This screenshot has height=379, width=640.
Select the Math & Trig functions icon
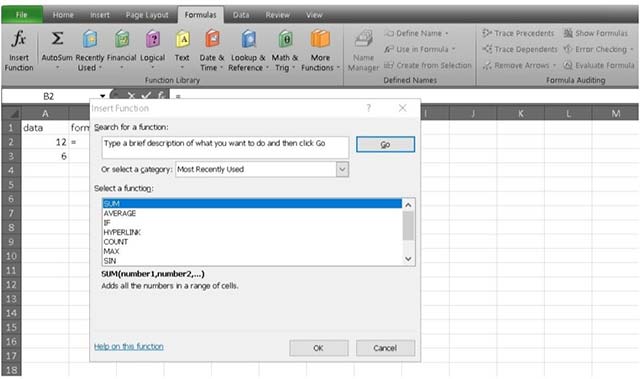pyautogui.click(x=285, y=39)
